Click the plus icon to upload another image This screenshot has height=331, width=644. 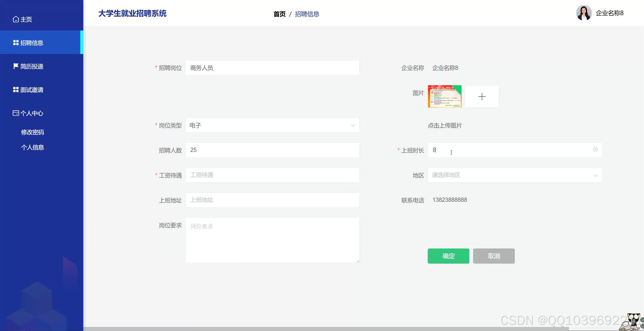[x=481, y=96]
